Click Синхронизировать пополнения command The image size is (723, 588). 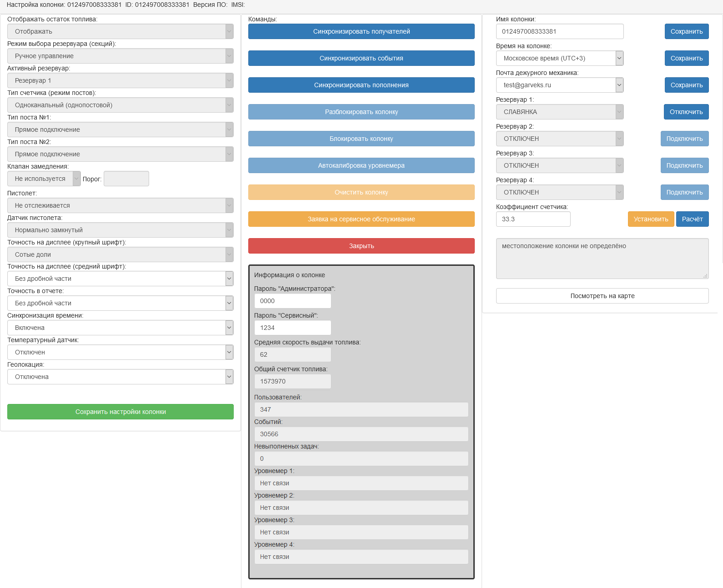click(361, 85)
